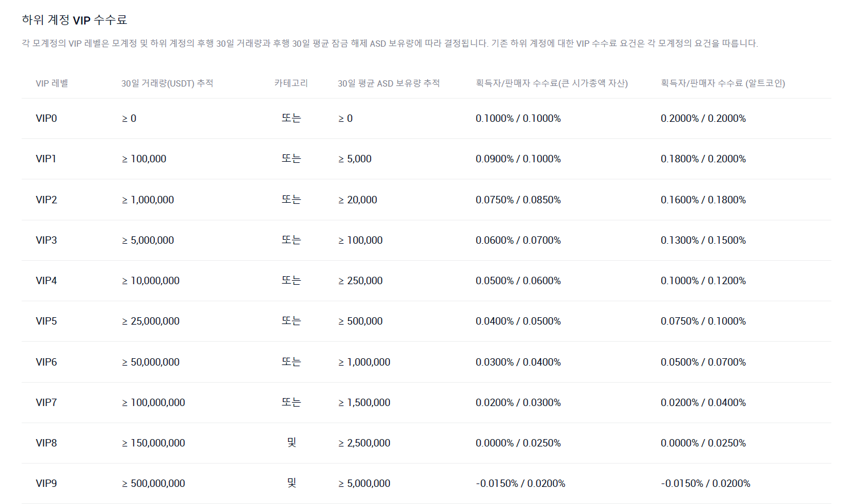
Task: Click the description paragraph below the heading
Action: coord(390,43)
